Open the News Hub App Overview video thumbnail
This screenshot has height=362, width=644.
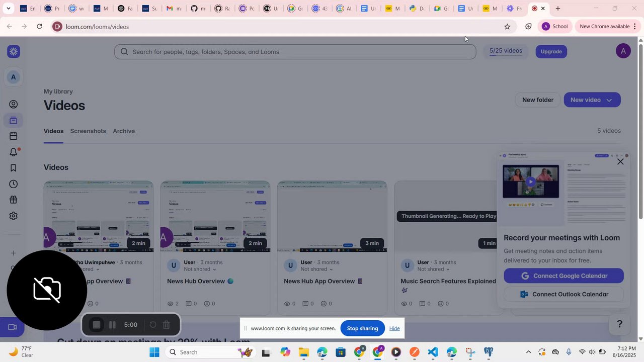pos(332,217)
